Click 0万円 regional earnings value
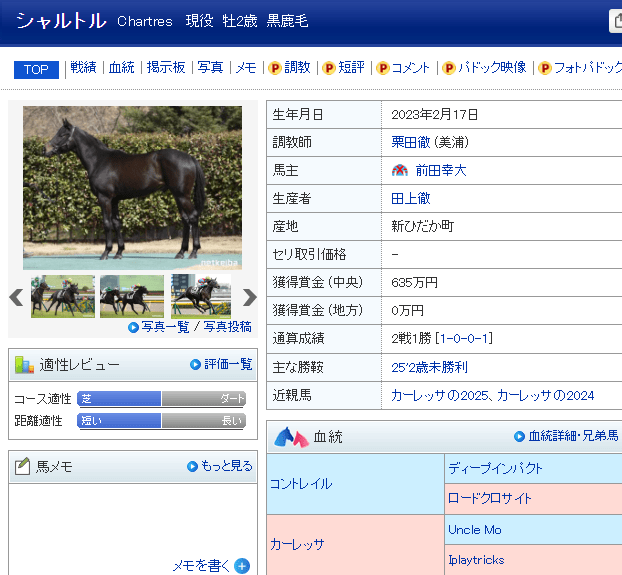This screenshot has width=622, height=575. tap(407, 310)
